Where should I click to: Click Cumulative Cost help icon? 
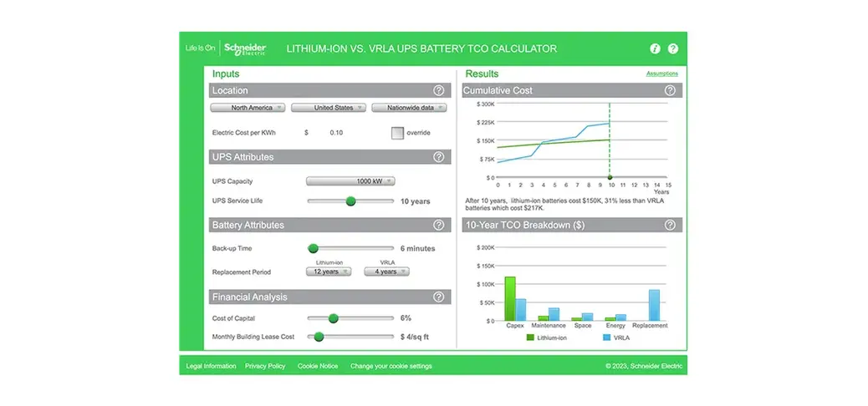point(670,90)
